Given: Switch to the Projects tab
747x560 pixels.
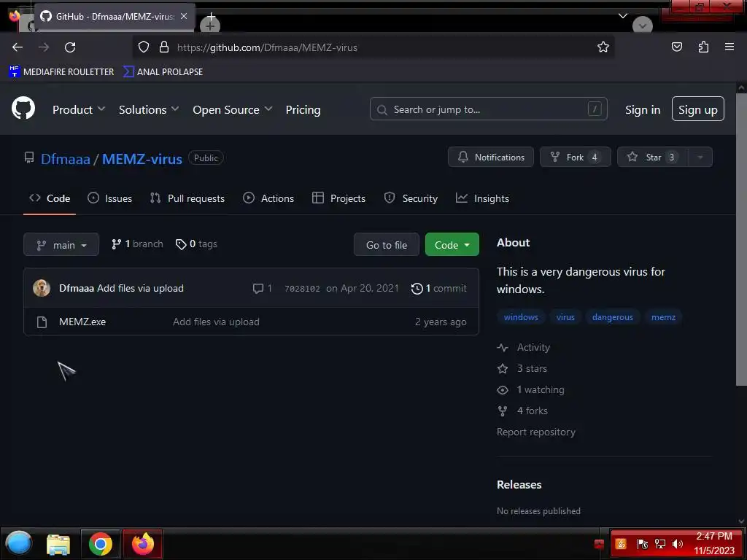Looking at the screenshot, I should click(338, 198).
